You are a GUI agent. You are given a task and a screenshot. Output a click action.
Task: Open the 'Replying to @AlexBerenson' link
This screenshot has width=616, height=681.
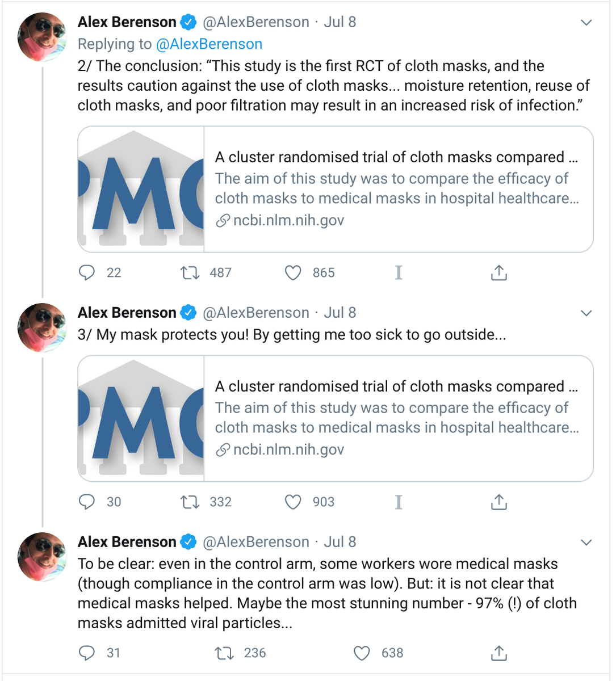[x=209, y=44]
